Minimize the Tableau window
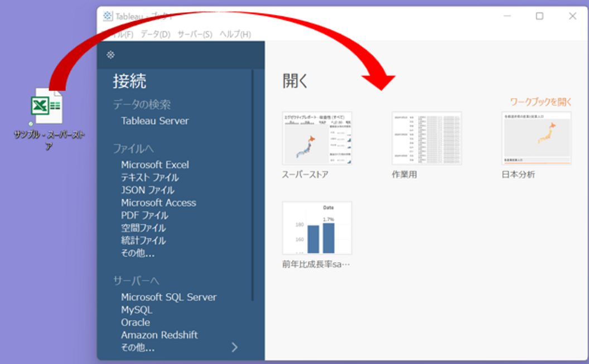The width and height of the screenshot is (589, 364). point(507,16)
